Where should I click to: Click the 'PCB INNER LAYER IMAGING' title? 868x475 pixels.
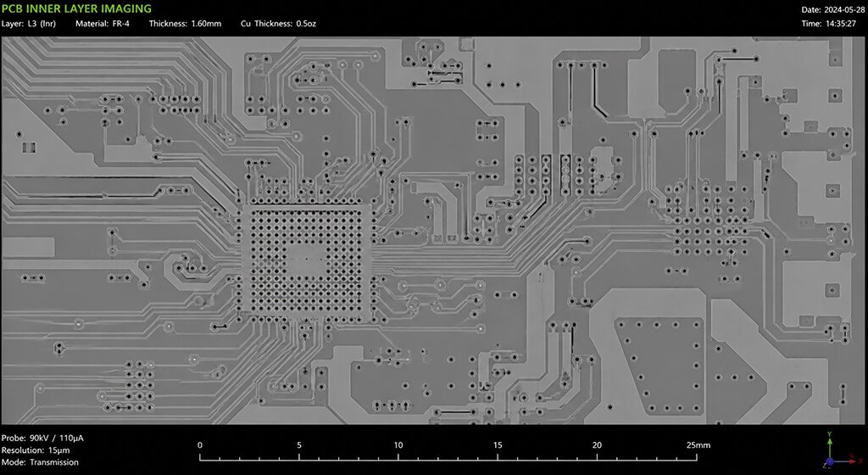76,8
